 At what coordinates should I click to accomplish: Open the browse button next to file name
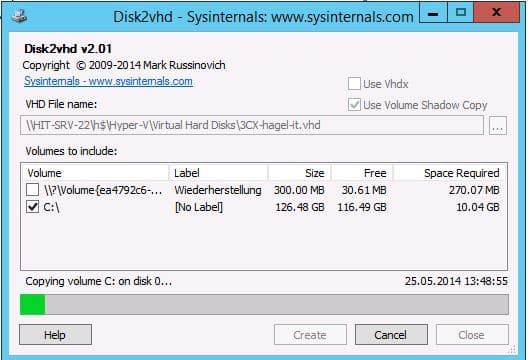[x=498, y=125]
